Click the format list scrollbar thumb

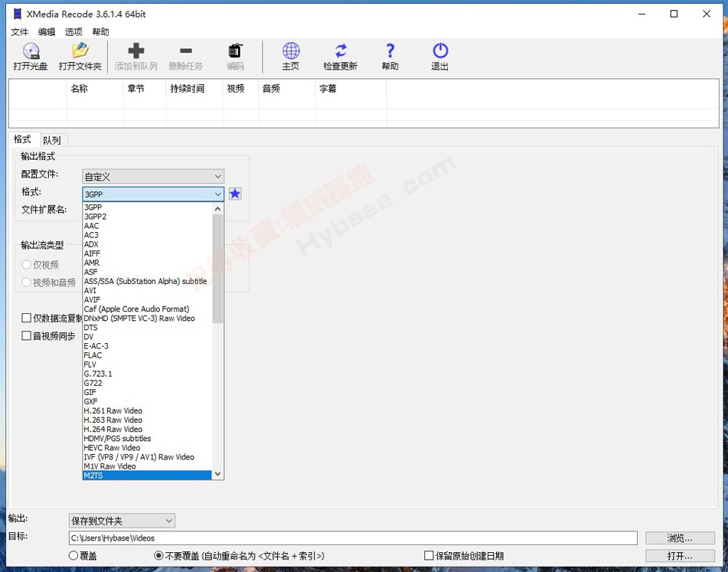click(x=217, y=268)
